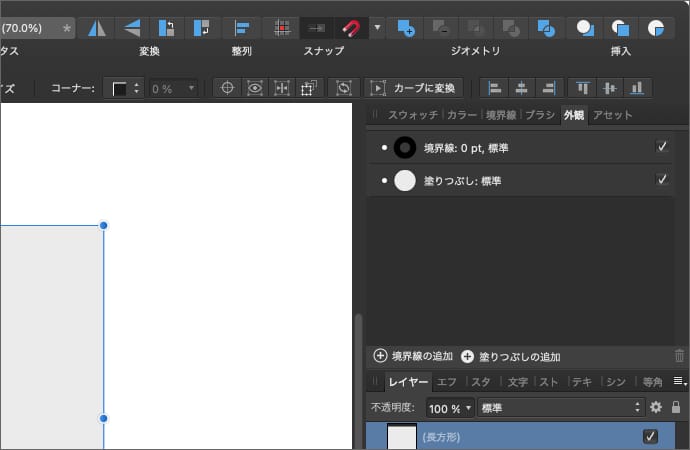The height and width of the screenshot is (450, 690).
Task: Open the snapping options dropdown arrow
Action: tap(377, 28)
